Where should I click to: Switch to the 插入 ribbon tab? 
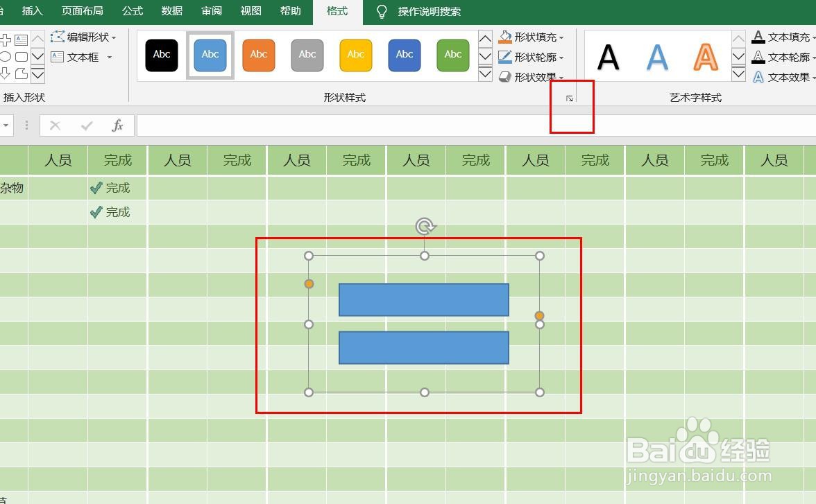[x=31, y=11]
